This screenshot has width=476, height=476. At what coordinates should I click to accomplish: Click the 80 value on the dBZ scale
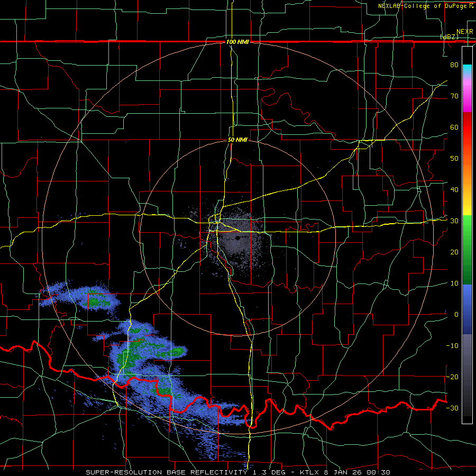pyautogui.click(x=454, y=65)
